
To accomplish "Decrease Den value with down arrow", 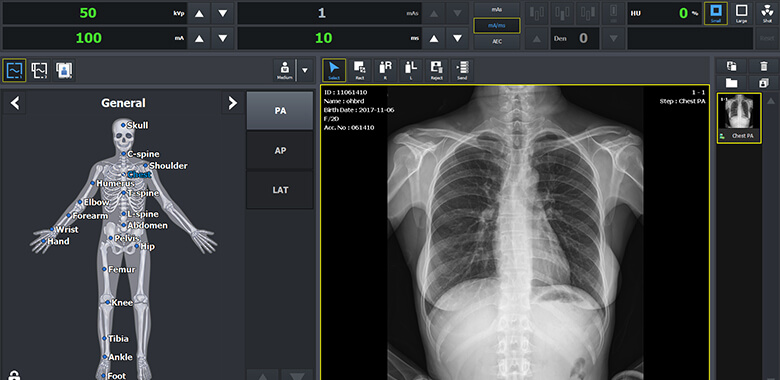I will [613, 38].
